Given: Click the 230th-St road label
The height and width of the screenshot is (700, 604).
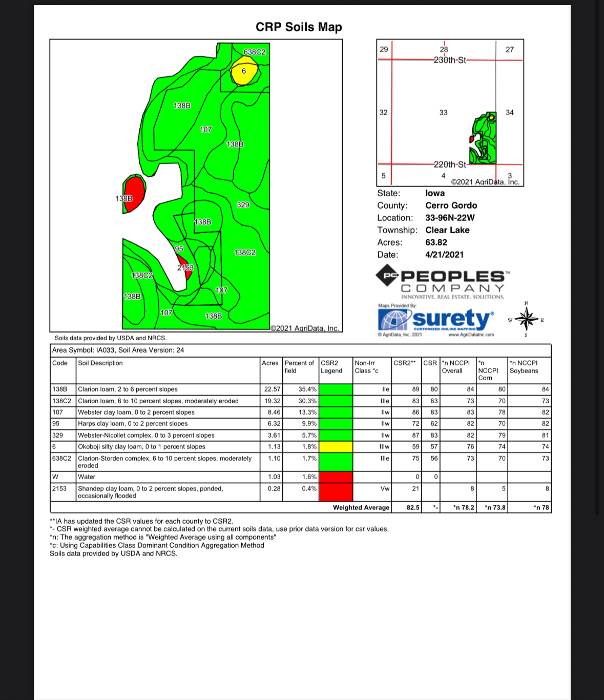Looking at the screenshot, I should tap(450, 60).
